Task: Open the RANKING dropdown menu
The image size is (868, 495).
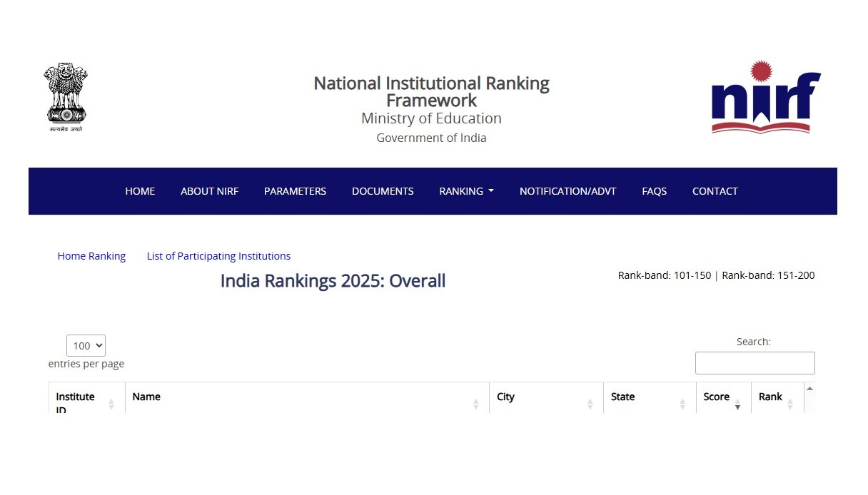Action: pos(465,191)
